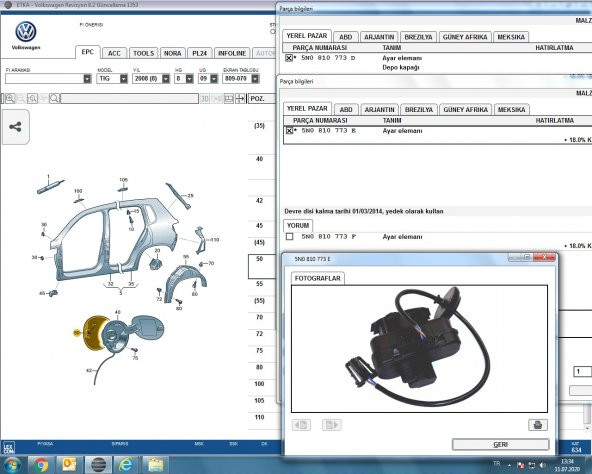Click the part photo of the actuator

[x=419, y=349]
